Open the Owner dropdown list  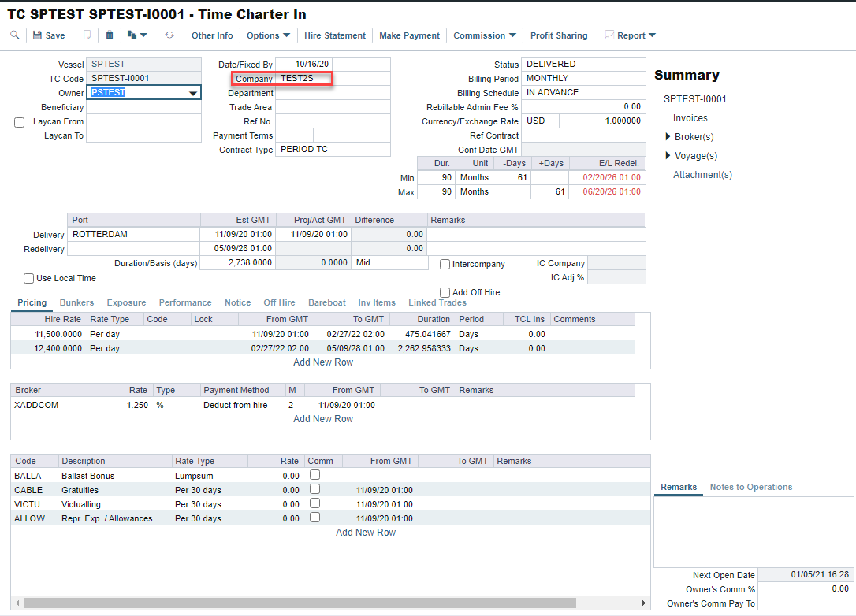[192, 93]
